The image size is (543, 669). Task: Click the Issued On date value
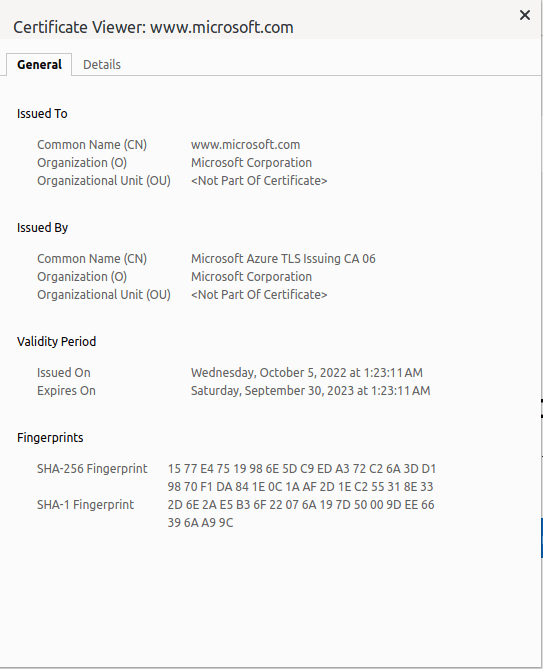307,372
